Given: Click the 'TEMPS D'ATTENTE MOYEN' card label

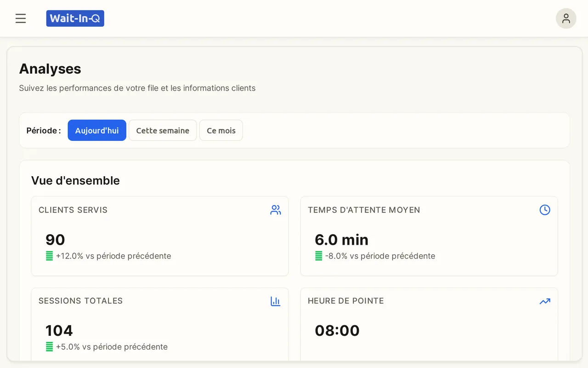Looking at the screenshot, I should click(x=364, y=210).
